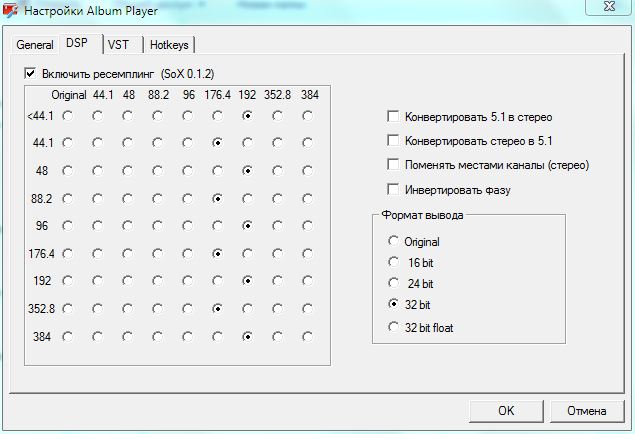Set 88.2 row to 88.2 column
Viewport: 635px width, 434px height.
coord(158,199)
